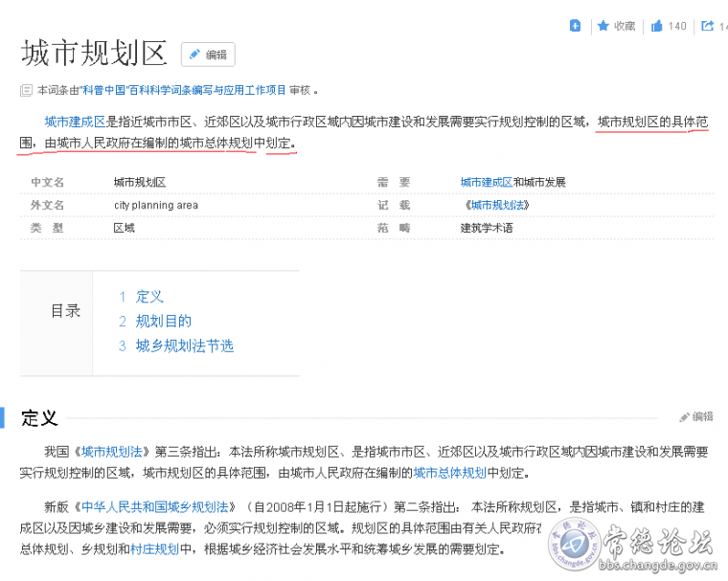Open 城市总体规划 link in 定义 paragraph
The image size is (728, 581).
[x=449, y=474]
